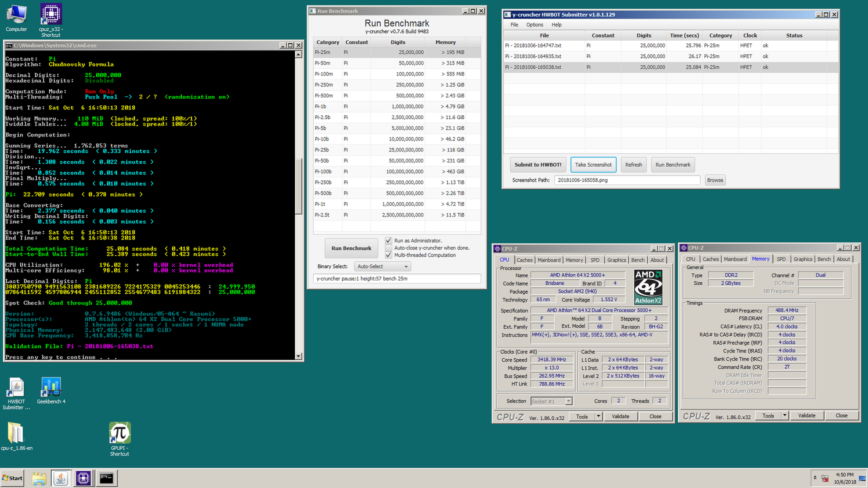
Task: Click the Take Screenshot button
Action: pos(593,164)
